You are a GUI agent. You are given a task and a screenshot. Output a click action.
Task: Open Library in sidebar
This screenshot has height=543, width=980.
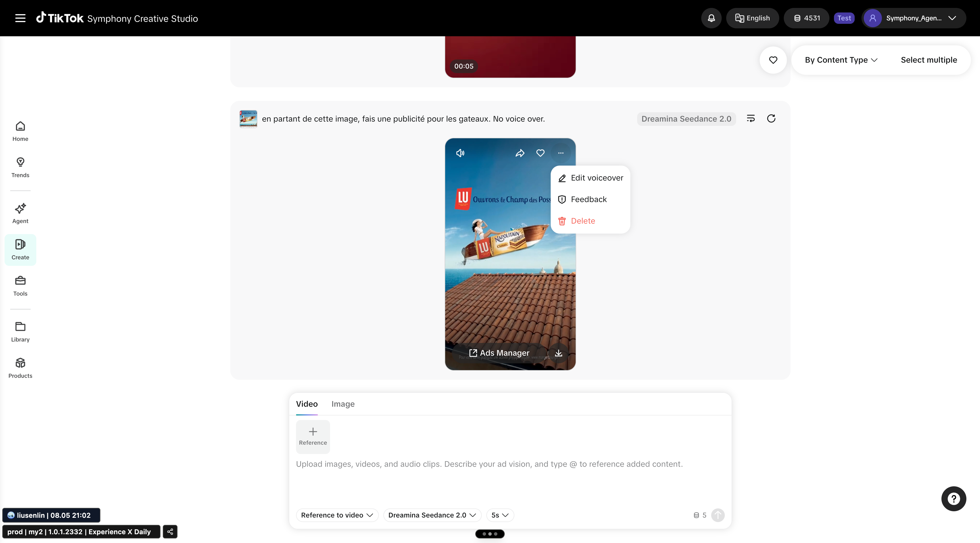[x=20, y=332]
